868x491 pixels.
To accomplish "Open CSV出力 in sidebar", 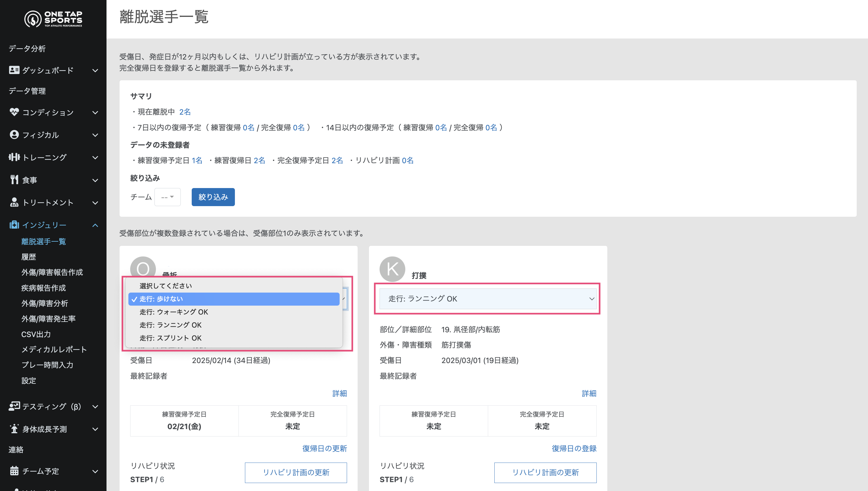I will click(36, 334).
